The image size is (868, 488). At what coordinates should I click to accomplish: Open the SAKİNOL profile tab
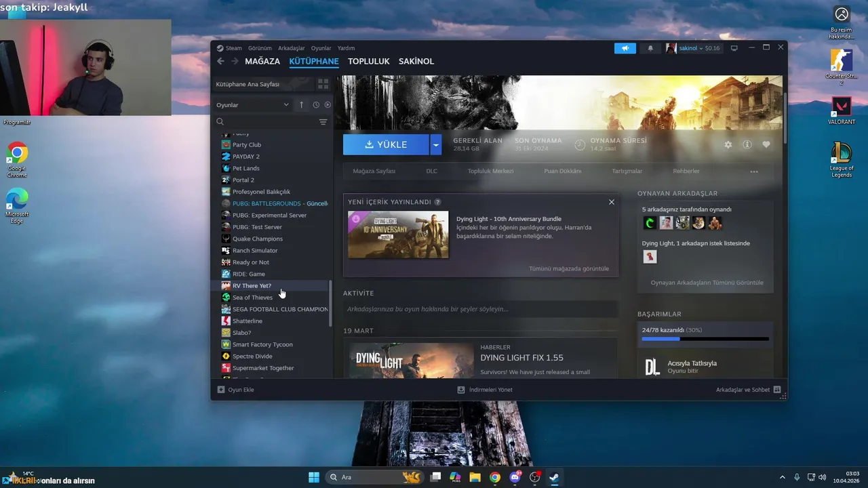416,61
